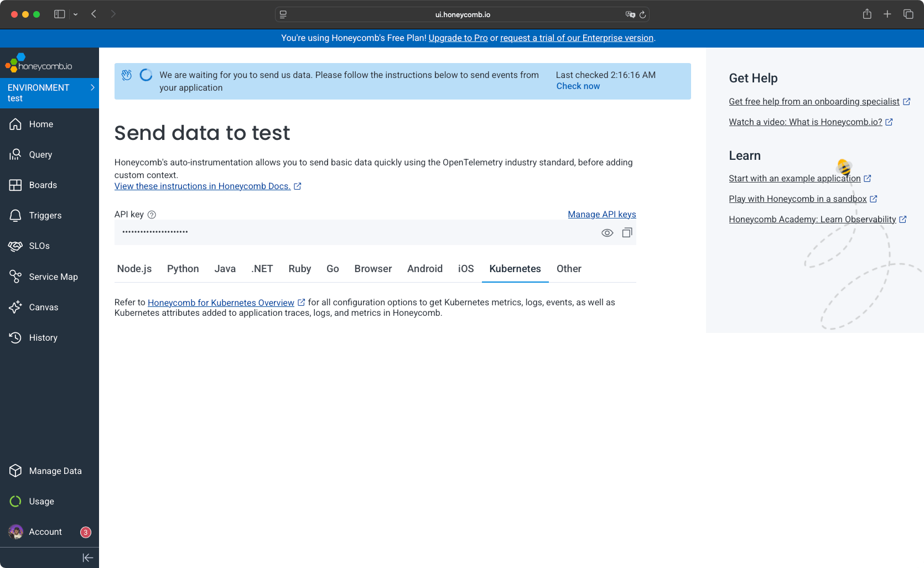Viewport: 924px width, 568px height.
Task: Select SLOs in the sidebar
Action: pyautogui.click(x=39, y=246)
